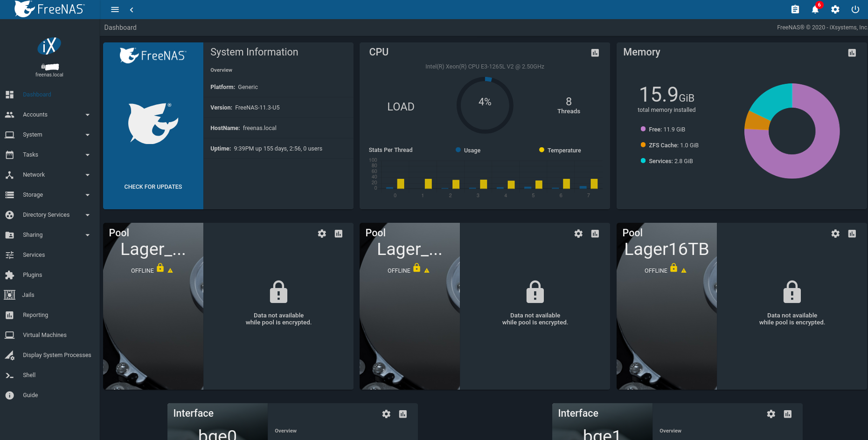Expand the Storage menu arrow

click(88, 195)
